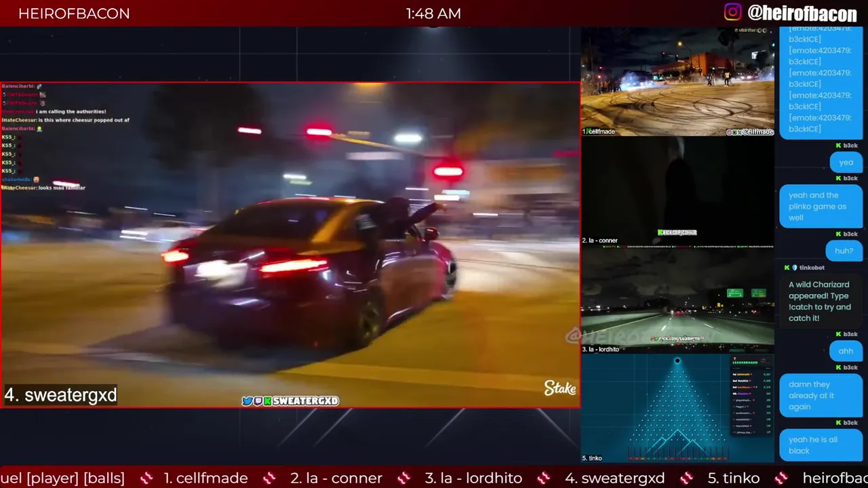Click 'where cheesur popped out' chat line
The width and height of the screenshot is (868, 488).
pyautogui.click(x=65, y=120)
